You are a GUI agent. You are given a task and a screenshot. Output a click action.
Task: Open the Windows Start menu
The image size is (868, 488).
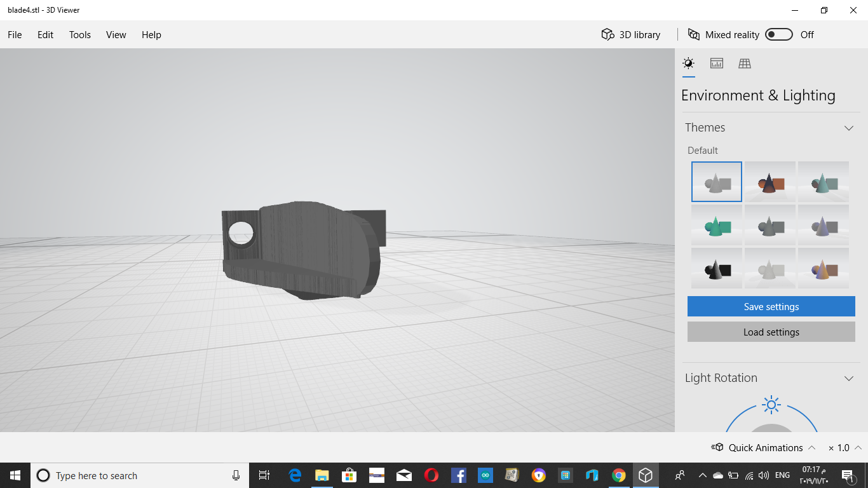click(x=15, y=475)
